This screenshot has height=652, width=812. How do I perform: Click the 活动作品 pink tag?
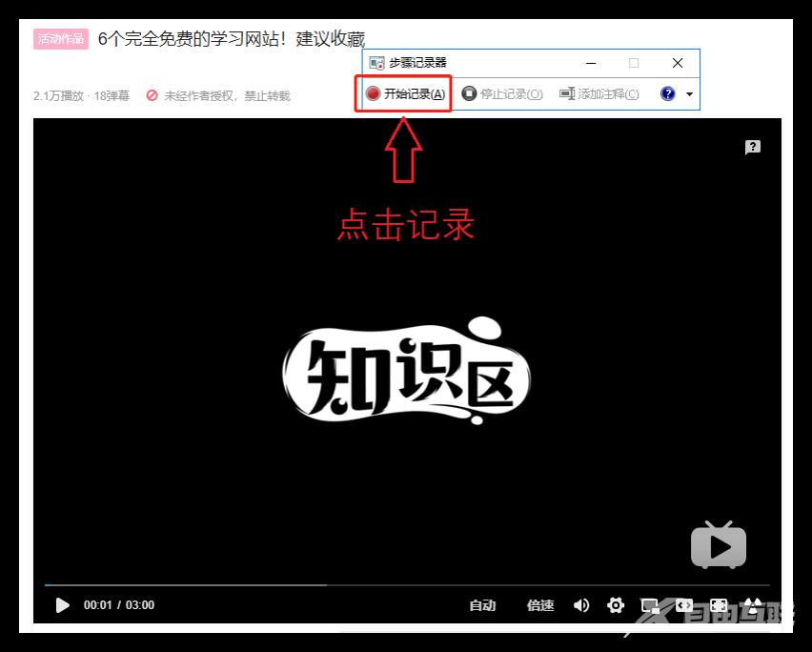click(x=61, y=39)
